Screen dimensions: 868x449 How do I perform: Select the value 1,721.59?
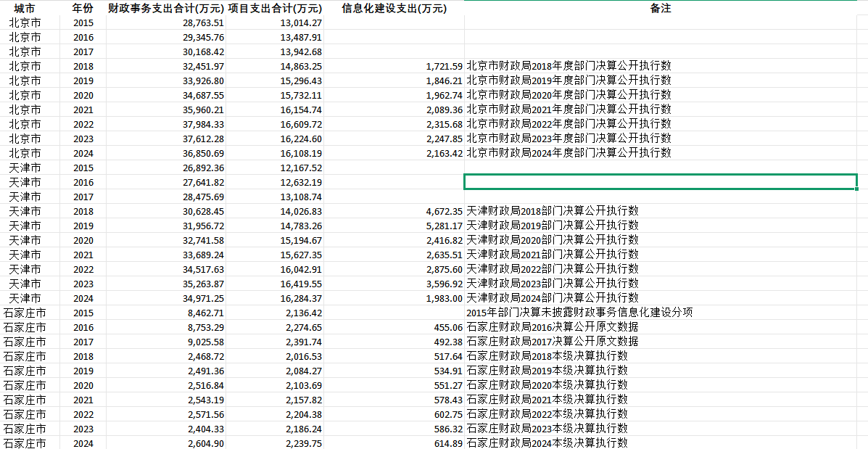coord(444,67)
